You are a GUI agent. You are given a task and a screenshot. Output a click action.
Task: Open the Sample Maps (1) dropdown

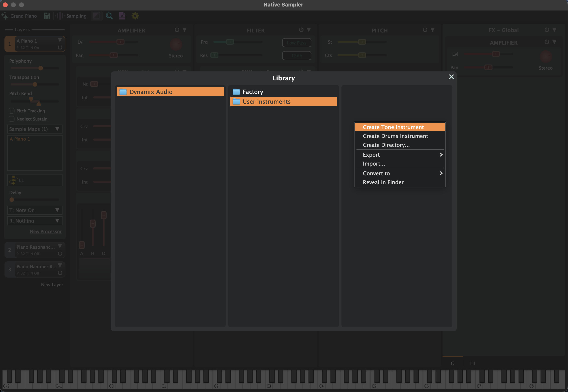point(35,129)
